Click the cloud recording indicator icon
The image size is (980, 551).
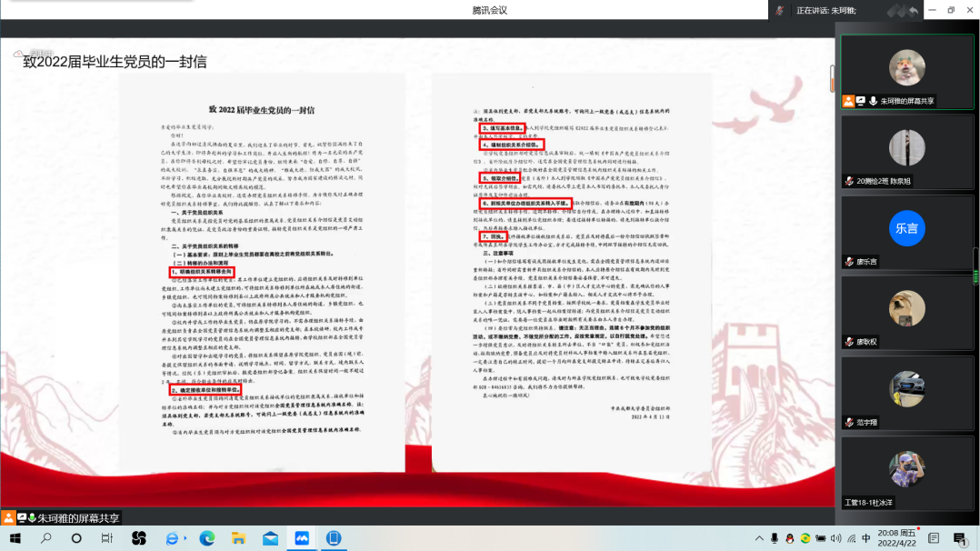click(x=19, y=54)
